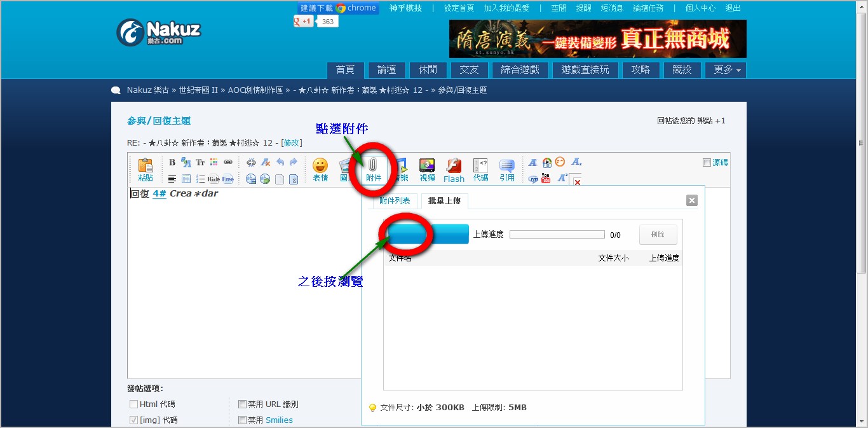Click the 隋唐演義 banner advertisement
The image size is (868, 428).
597,39
